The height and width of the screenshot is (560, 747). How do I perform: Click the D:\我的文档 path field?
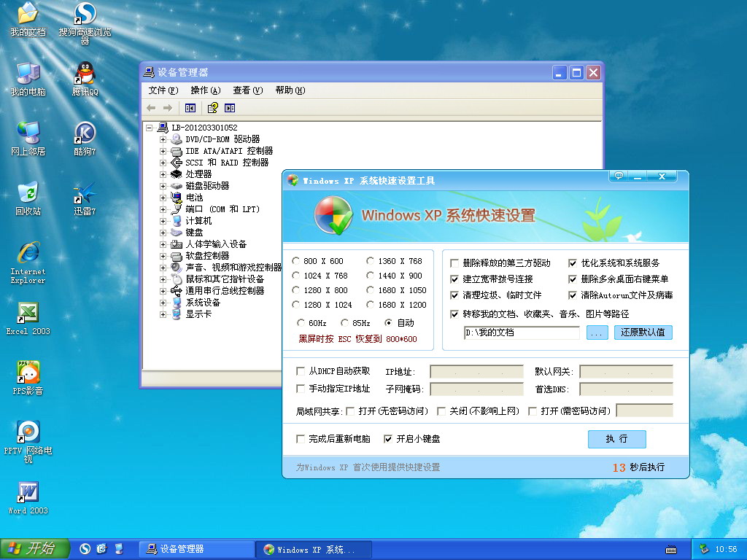coord(522,332)
